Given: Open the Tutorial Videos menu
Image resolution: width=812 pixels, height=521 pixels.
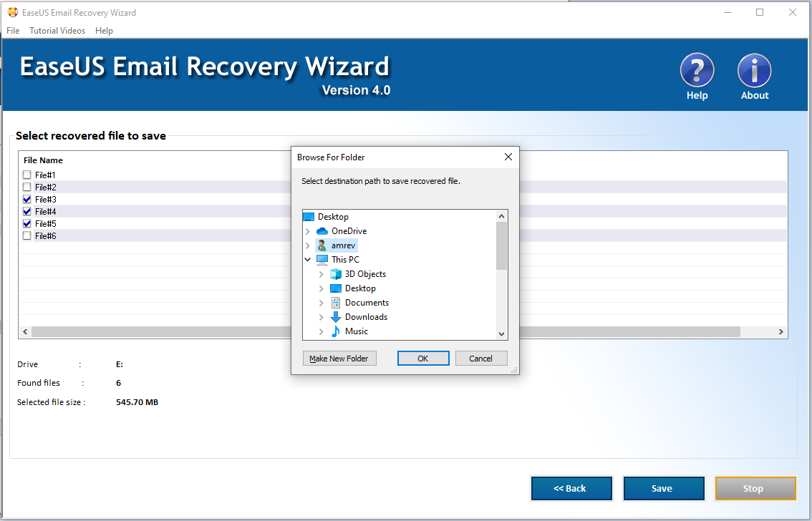Looking at the screenshot, I should coord(57,31).
